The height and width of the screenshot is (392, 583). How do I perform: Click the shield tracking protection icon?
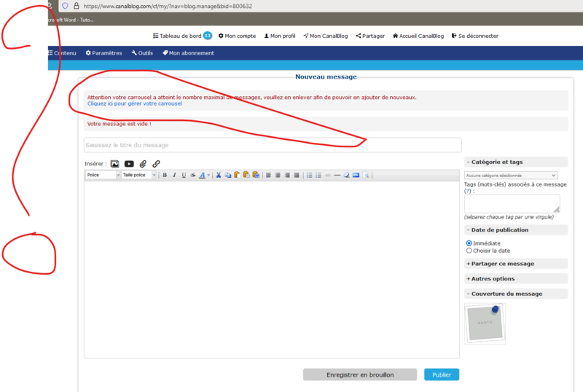click(65, 6)
